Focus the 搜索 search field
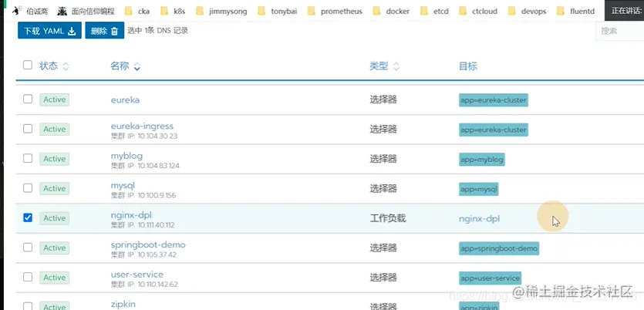The height and width of the screenshot is (310, 644). 619,31
